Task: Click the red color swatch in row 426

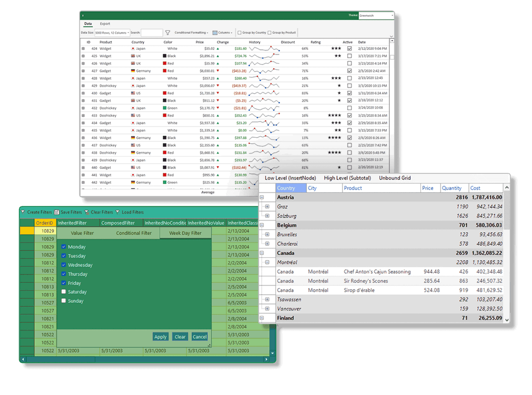Action: click(x=165, y=64)
